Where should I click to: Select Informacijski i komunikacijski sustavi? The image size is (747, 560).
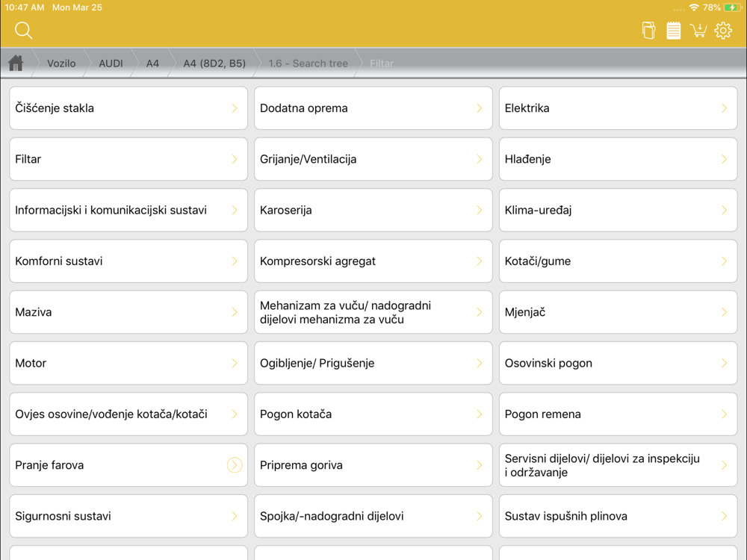click(x=128, y=210)
